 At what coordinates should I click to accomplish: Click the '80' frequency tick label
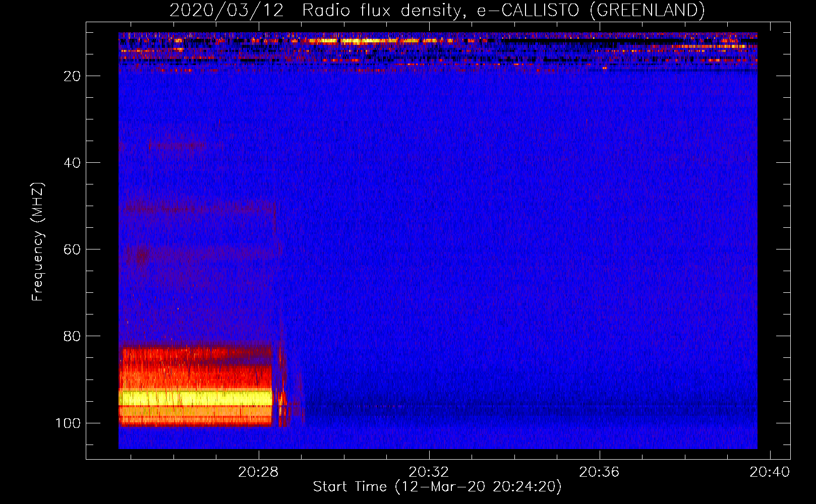pos(73,336)
